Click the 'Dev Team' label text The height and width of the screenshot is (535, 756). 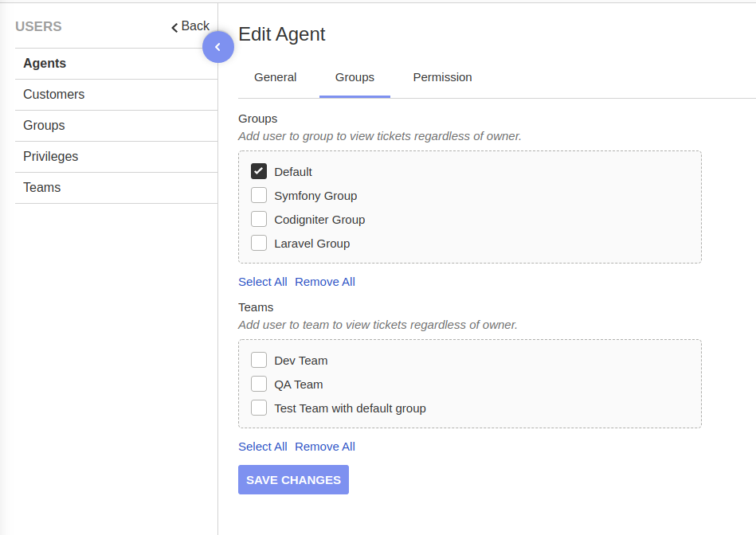301,361
